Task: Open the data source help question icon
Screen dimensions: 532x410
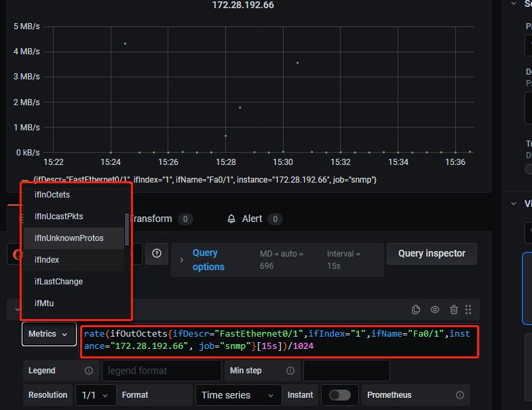Action: pyautogui.click(x=157, y=253)
